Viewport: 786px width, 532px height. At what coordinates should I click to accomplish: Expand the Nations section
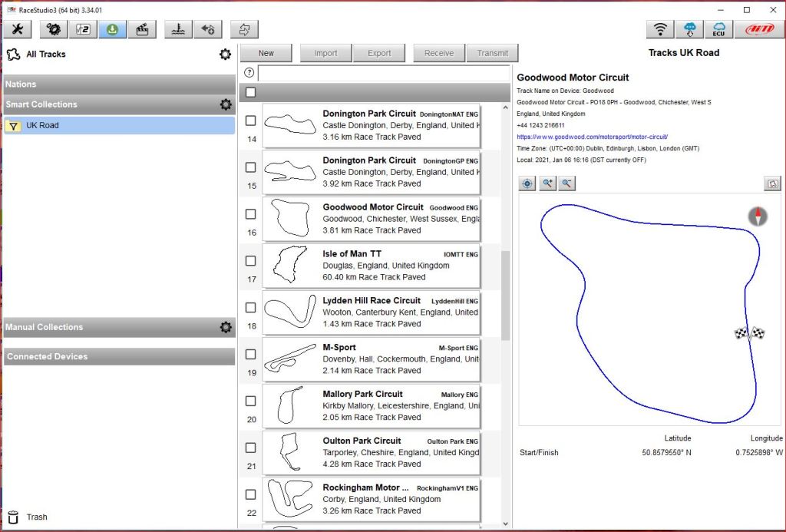pyautogui.click(x=119, y=84)
